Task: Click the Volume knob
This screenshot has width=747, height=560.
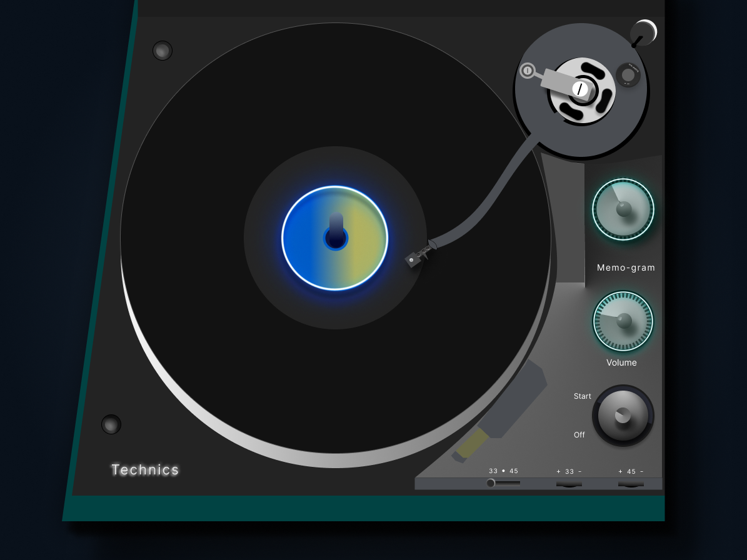Action: 623,321
